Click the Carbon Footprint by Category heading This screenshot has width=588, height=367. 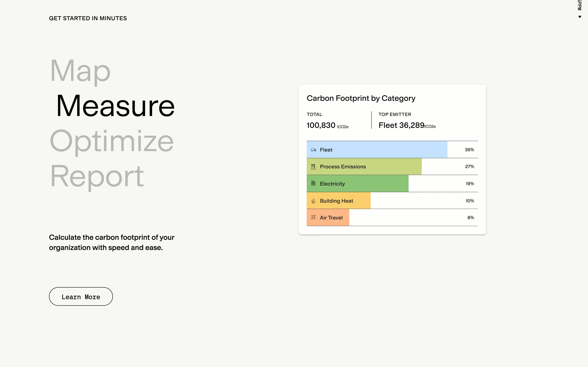pyautogui.click(x=361, y=98)
